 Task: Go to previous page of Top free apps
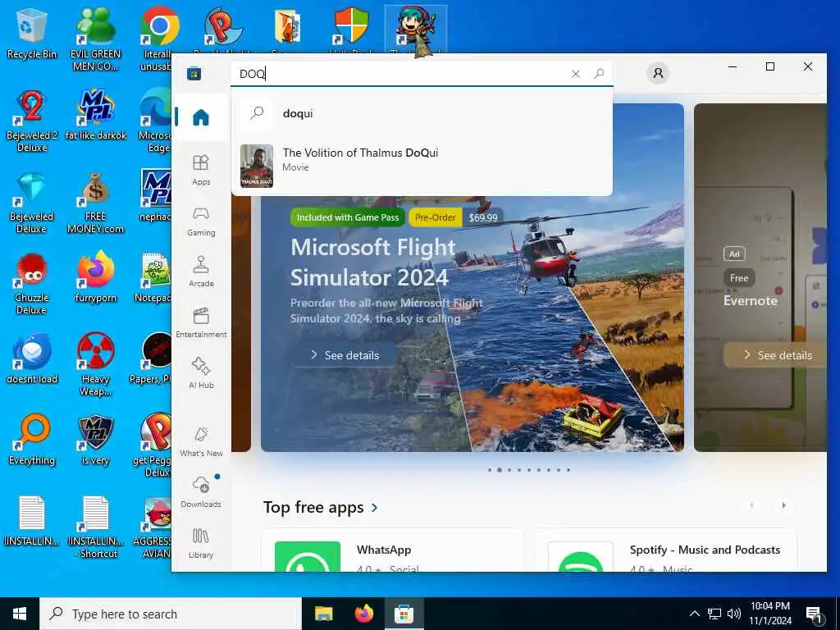(x=751, y=505)
